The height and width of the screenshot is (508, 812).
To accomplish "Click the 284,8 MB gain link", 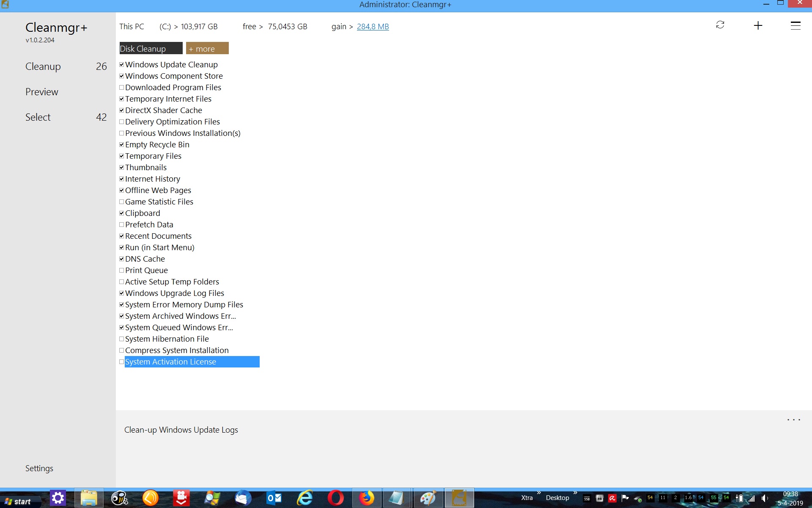I will 373,27.
